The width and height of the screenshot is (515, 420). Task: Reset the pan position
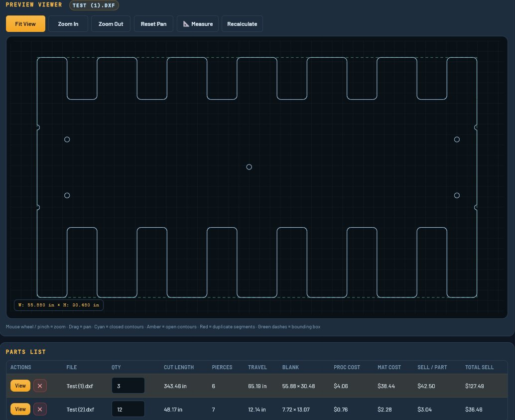(x=153, y=23)
